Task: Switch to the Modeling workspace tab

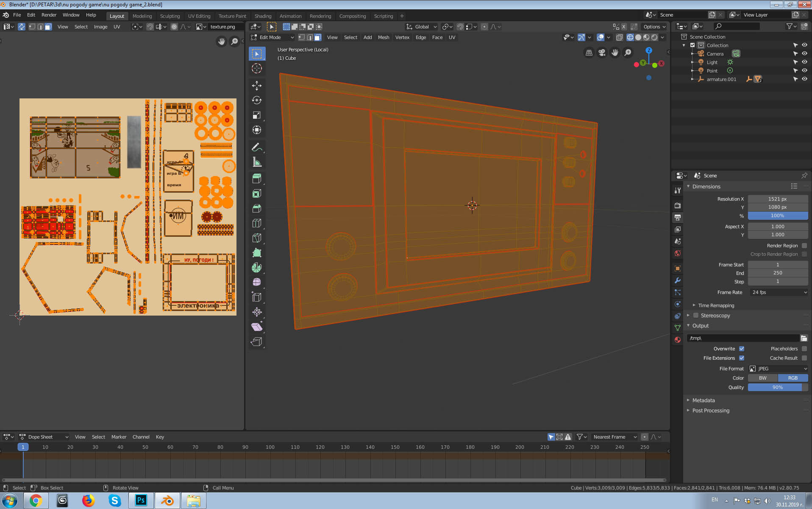Action: [x=142, y=16]
